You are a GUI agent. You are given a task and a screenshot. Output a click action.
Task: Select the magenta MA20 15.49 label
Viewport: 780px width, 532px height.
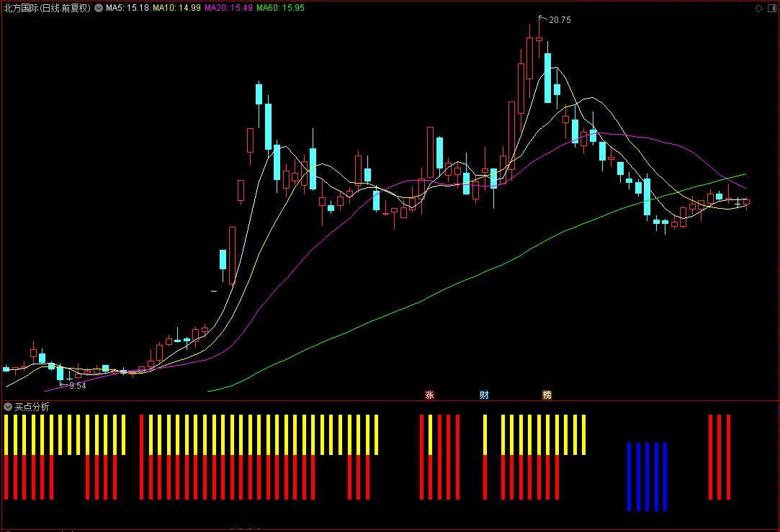tap(229, 8)
